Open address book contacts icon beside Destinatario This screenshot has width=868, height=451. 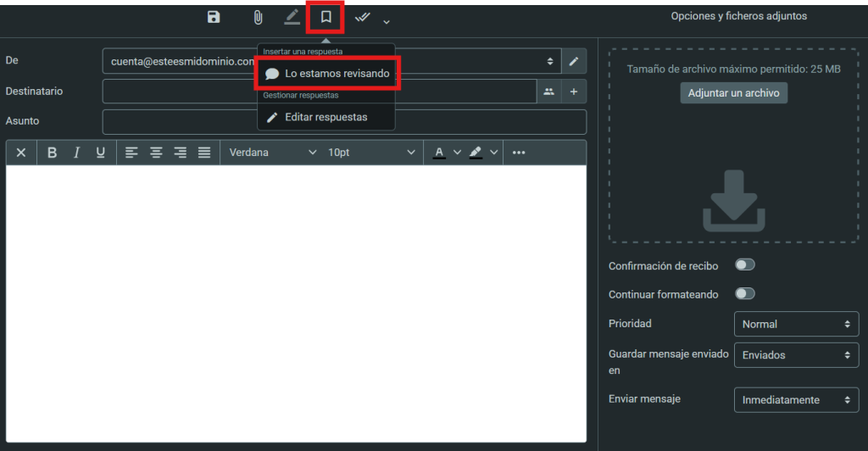click(x=549, y=92)
